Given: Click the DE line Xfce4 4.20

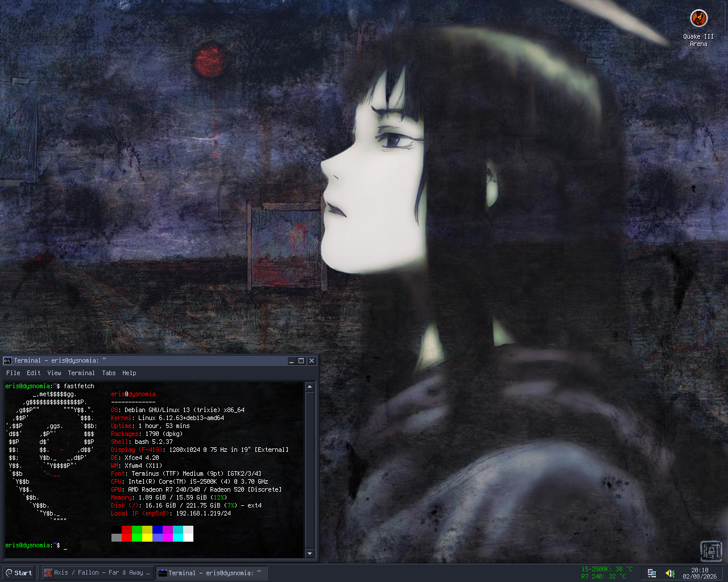Looking at the screenshot, I should point(135,458).
